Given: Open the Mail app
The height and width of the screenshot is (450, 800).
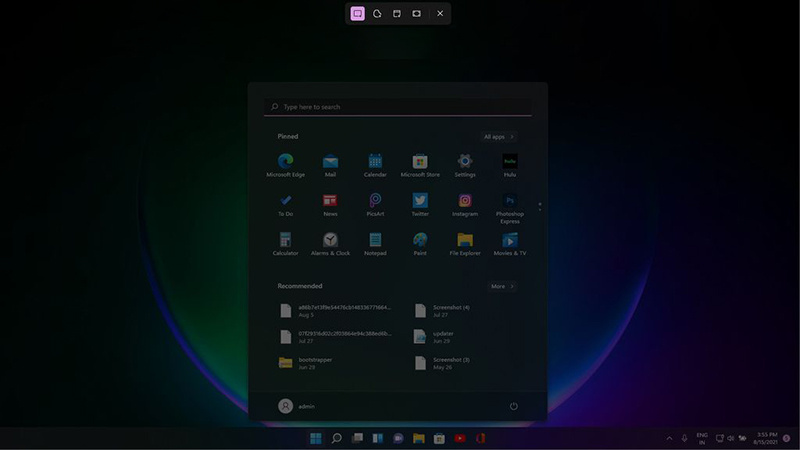Looking at the screenshot, I should tap(330, 165).
